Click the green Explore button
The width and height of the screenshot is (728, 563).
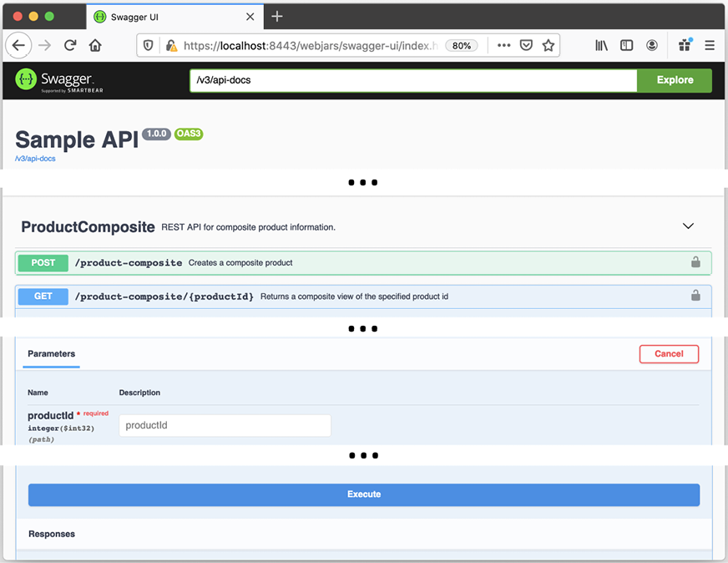[x=675, y=80]
